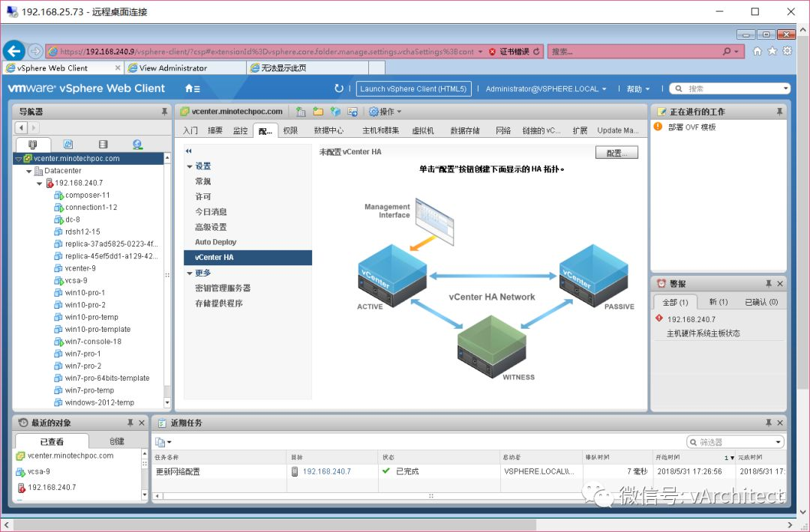The width and height of the screenshot is (810, 532).
Task: Switch alarms to the 已确认 (0) tab
Action: pyautogui.click(x=761, y=302)
